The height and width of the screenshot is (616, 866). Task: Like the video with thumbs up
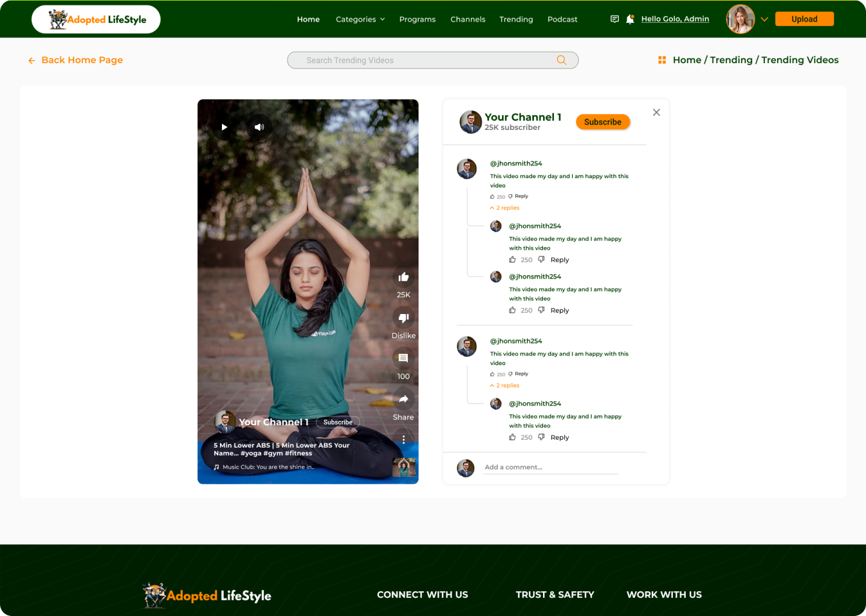(404, 277)
